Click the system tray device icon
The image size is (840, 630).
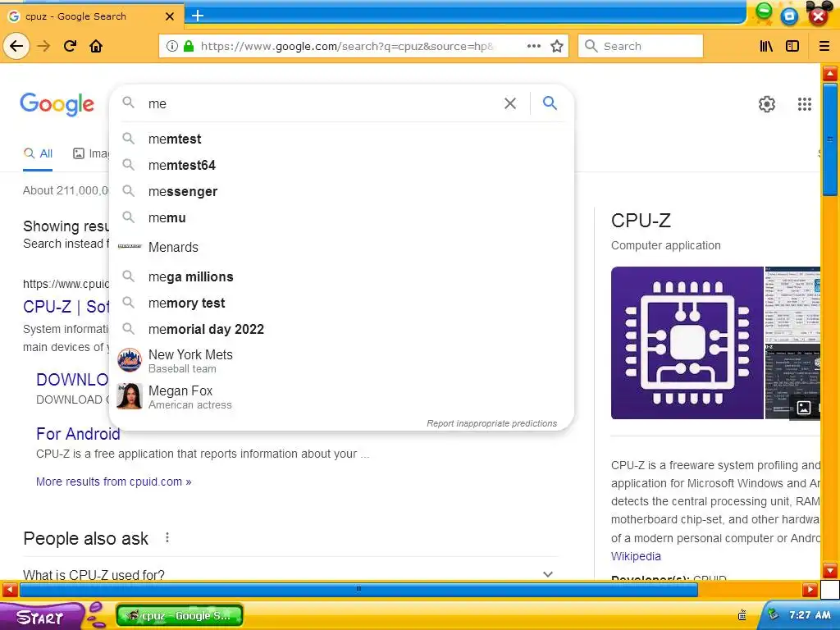(x=742, y=615)
